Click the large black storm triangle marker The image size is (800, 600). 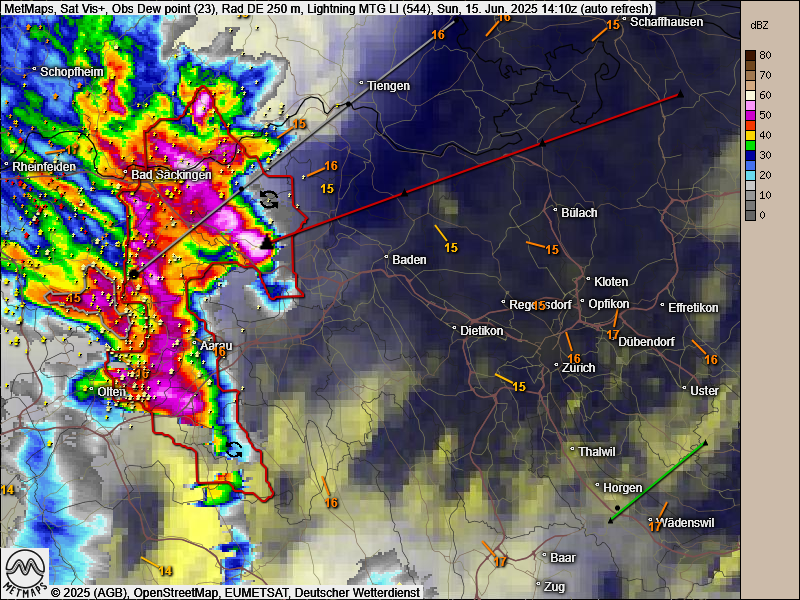[266, 242]
